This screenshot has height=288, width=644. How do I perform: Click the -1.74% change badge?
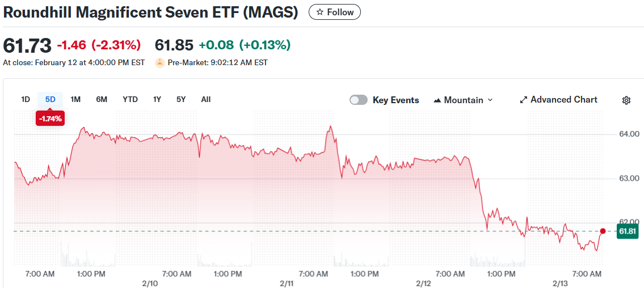(50, 118)
